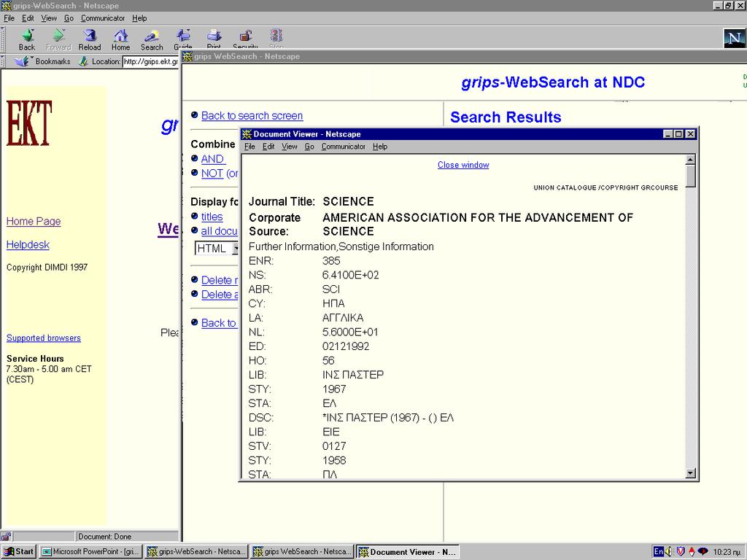Click security lock icon in status bar
The height and width of the screenshot is (560, 747).
(x=6, y=536)
